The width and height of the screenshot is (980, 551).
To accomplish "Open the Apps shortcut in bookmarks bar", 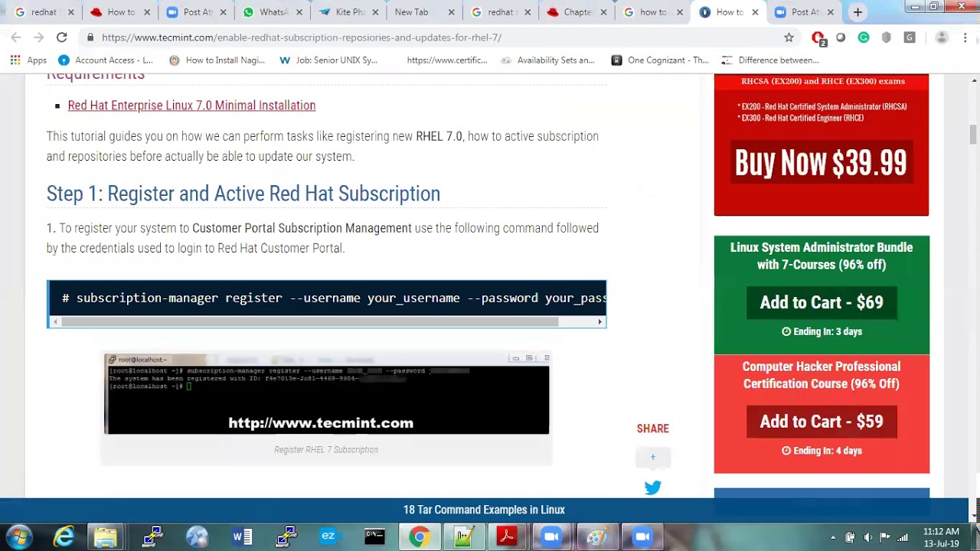I will point(28,60).
